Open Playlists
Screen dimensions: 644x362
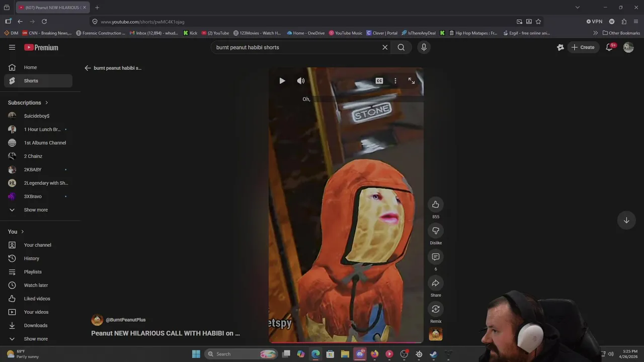[38, 272]
